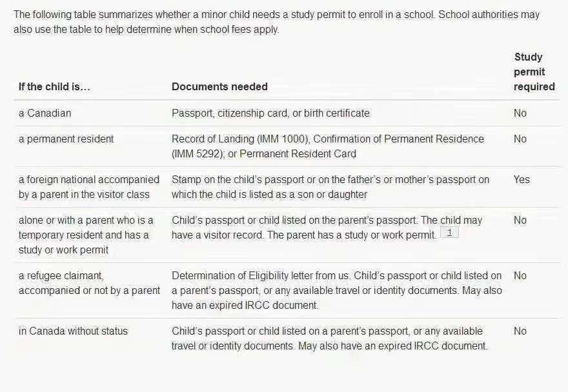Select the 'a permanent resident' row label
Viewport: 568px width, 392px height.
pyautogui.click(x=66, y=139)
